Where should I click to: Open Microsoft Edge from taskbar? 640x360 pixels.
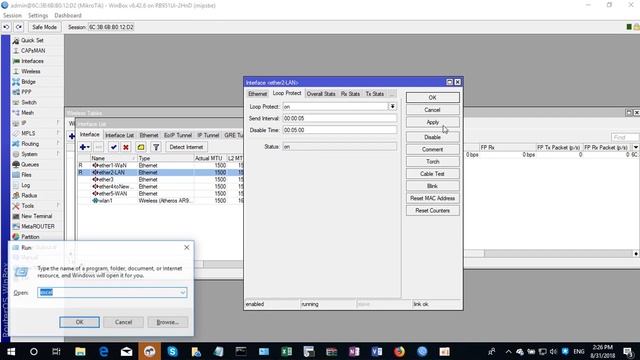[103, 351]
